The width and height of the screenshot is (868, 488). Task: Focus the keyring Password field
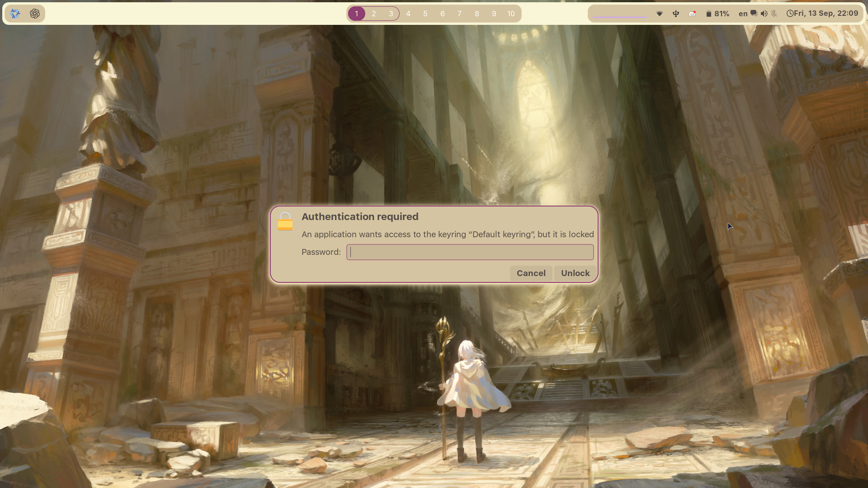[470, 252]
